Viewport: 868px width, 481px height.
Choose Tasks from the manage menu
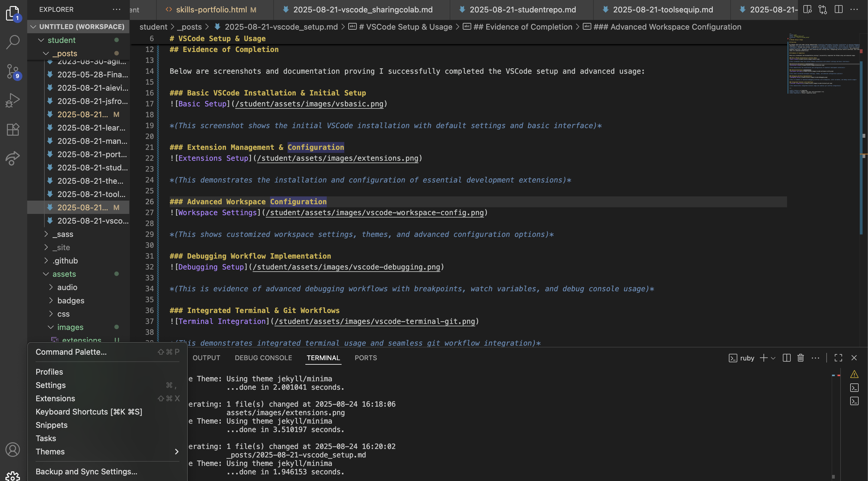point(108,438)
